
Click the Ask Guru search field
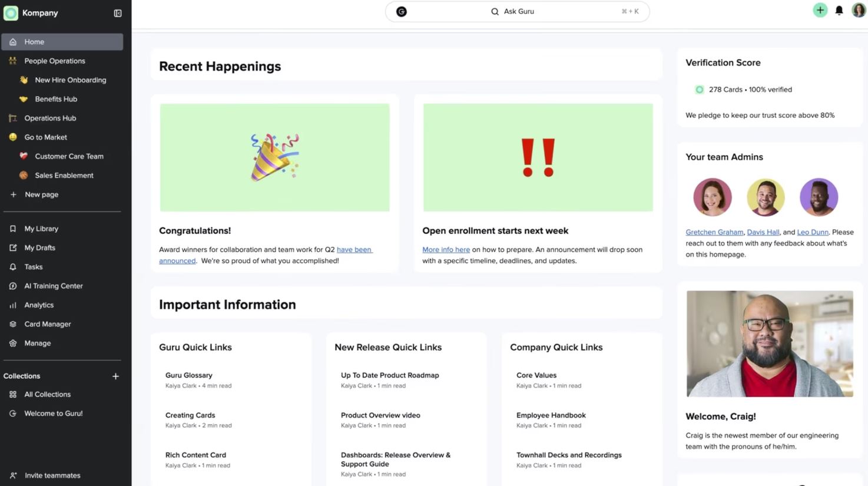[518, 12]
